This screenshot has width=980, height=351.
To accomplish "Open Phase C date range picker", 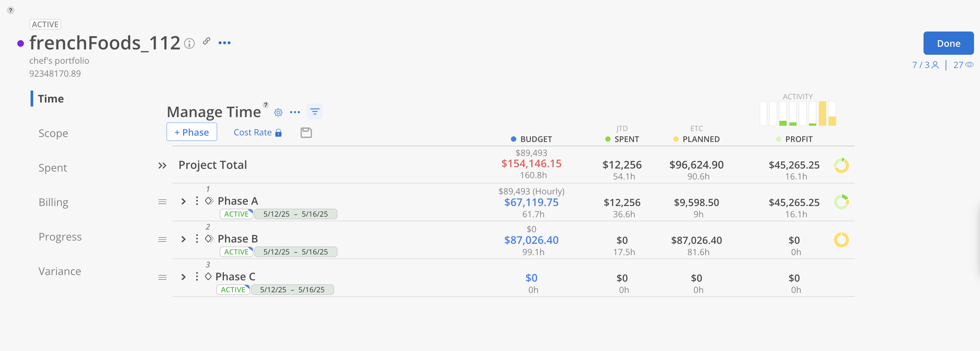I will 292,290.
